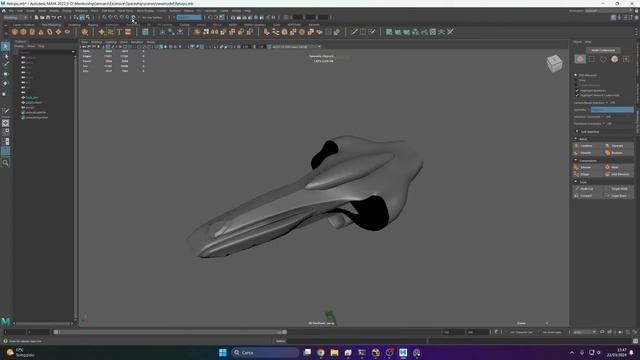Toggle Highlight Nearest Component checkbox
The height and width of the screenshot is (360, 640).
578,95
